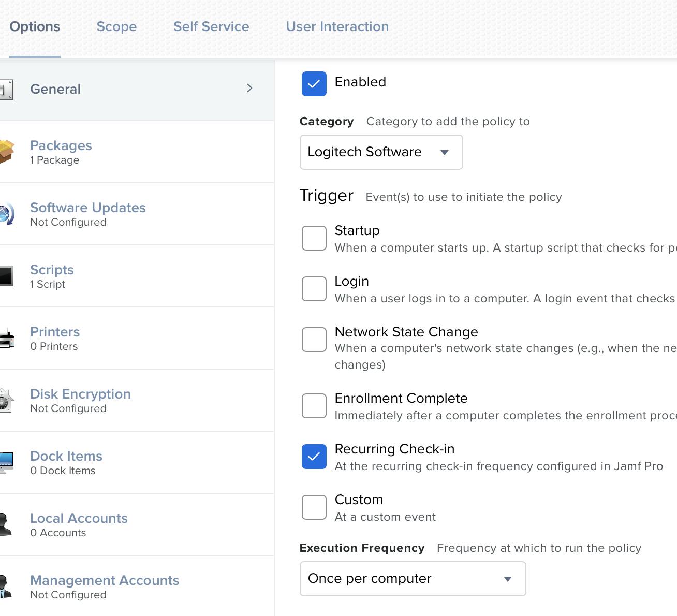Click the Packages box icon

[x=6, y=151]
